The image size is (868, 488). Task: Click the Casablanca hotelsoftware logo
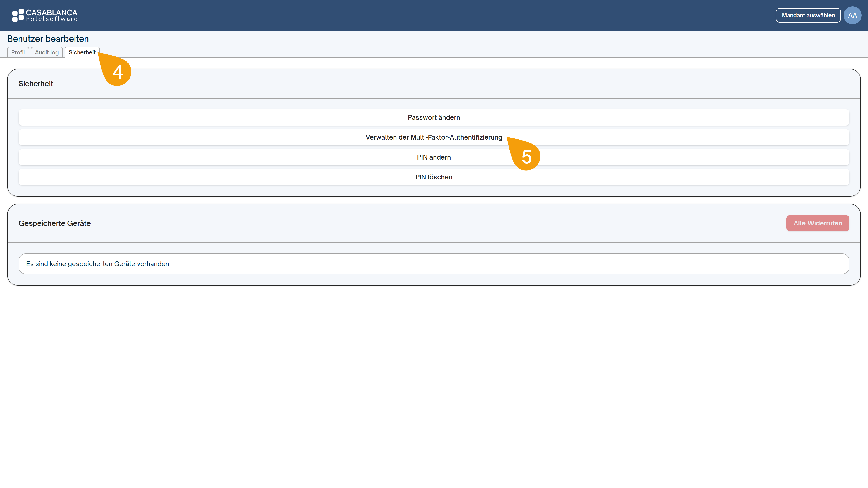point(45,16)
